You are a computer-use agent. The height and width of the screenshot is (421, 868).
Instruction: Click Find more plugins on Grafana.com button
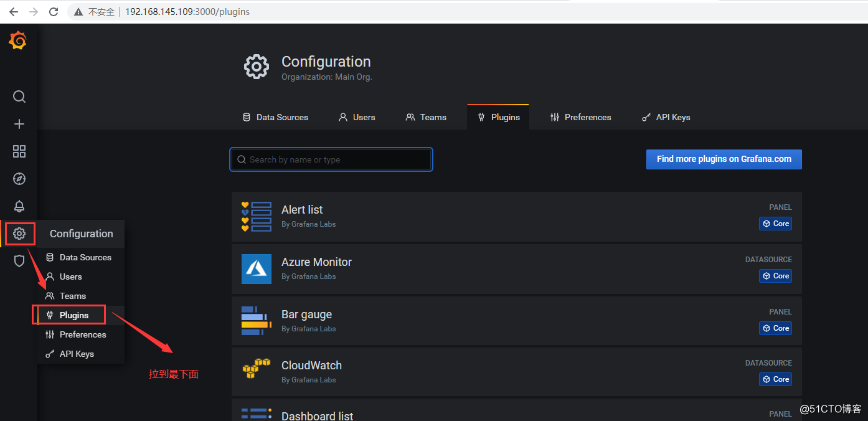(724, 159)
